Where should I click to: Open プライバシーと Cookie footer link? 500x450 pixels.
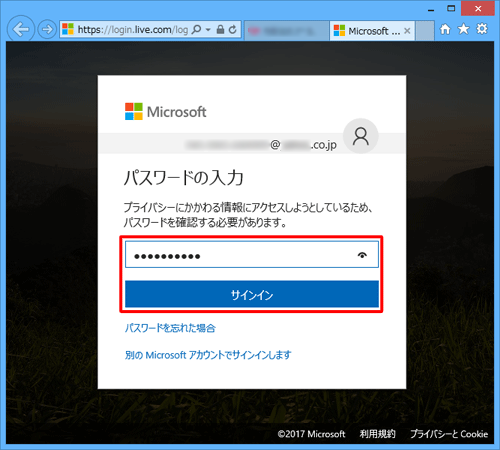click(449, 434)
